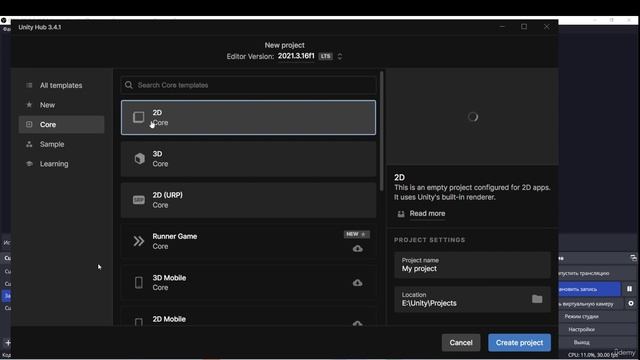Screen dimensions: 640x360
Task: Click the Sample category icon in sidebar
Action: click(x=29, y=144)
